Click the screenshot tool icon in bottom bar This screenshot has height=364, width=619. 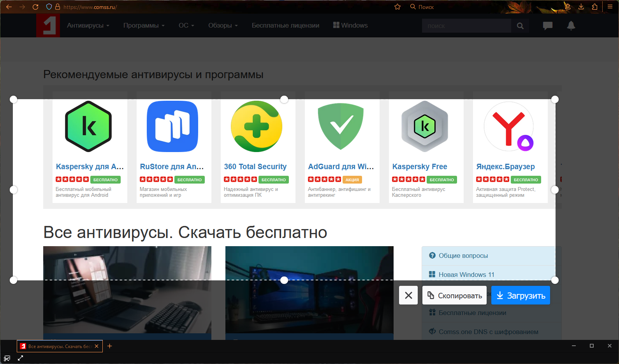[7, 358]
